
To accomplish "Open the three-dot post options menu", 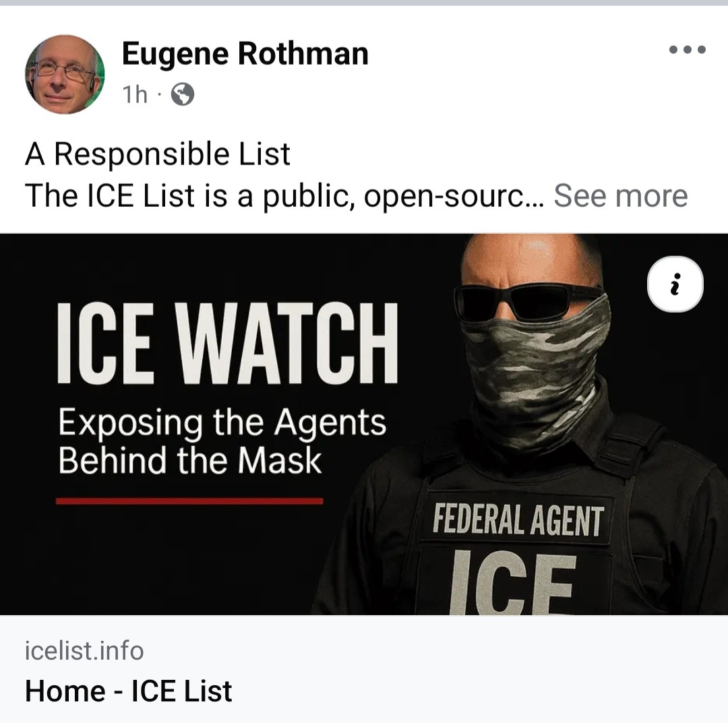I will coord(687,49).
